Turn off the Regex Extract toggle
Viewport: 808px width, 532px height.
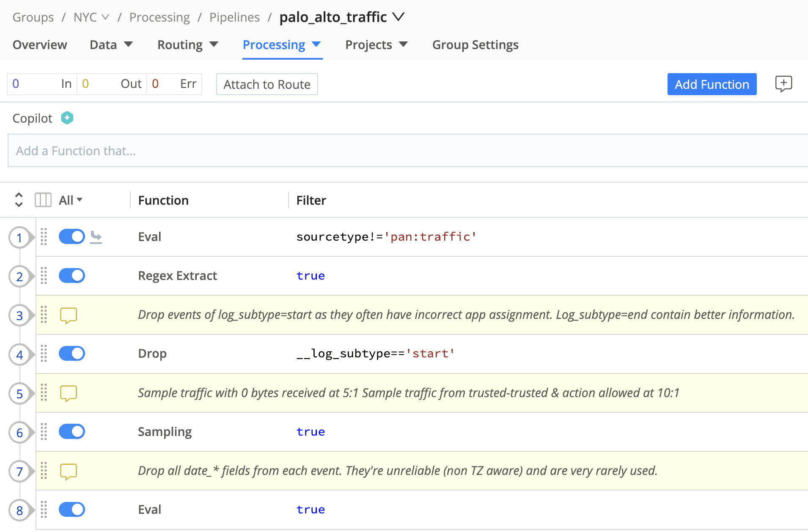pyautogui.click(x=72, y=276)
